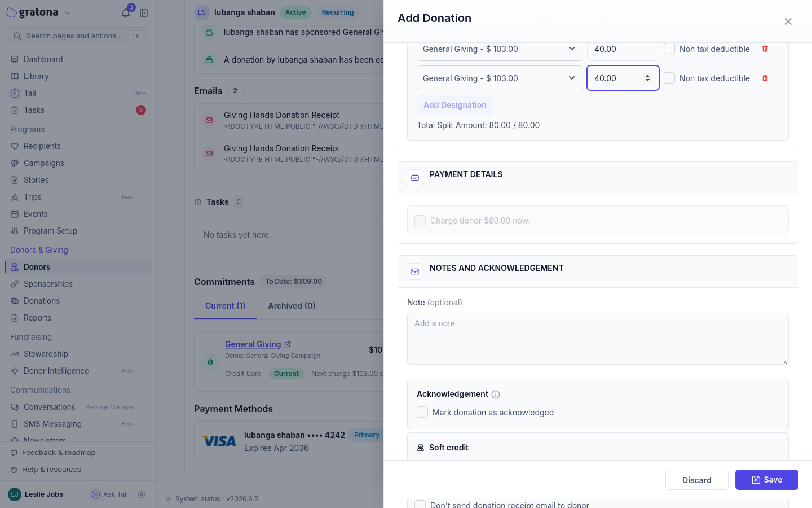812x508 pixels.
Task: Click first Giving Hands receipt email icon
Action: (x=209, y=120)
